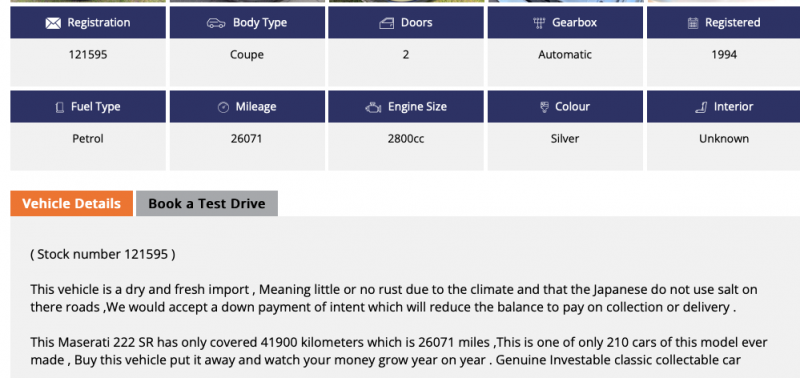Click the 26071 mileage value

(x=247, y=139)
